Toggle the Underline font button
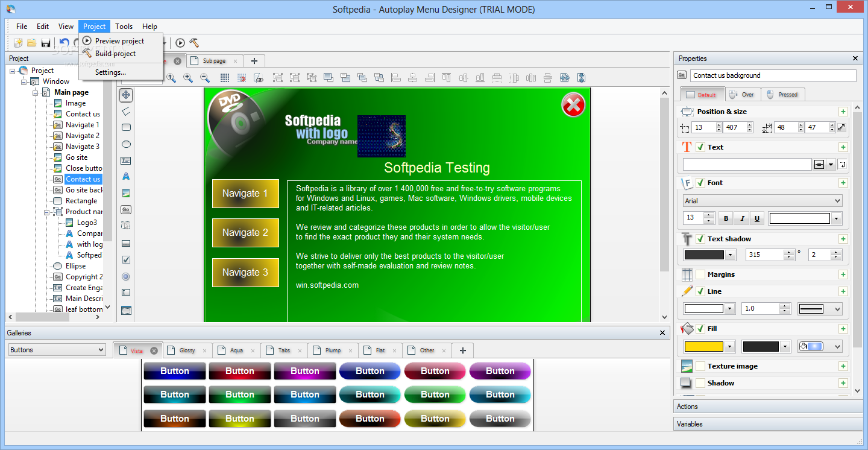Image resolution: width=868 pixels, height=450 pixels. (757, 218)
